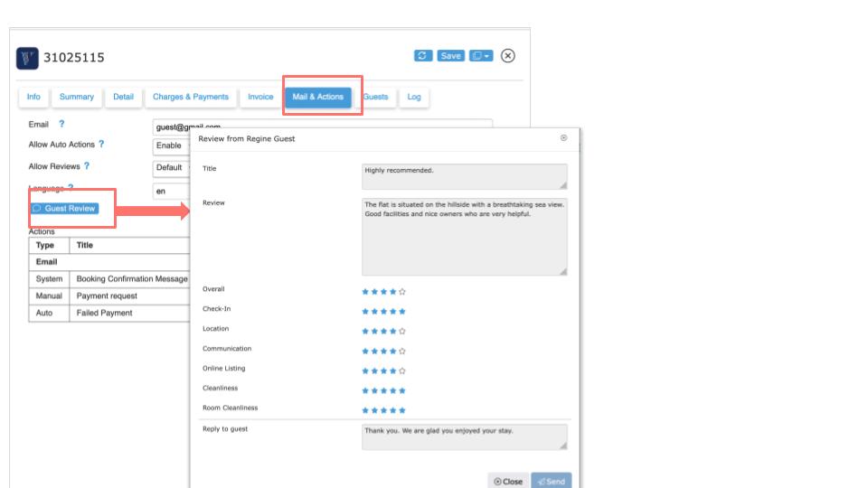Screen dimensions: 868x488
Task: Click the second star of Online Listing rating
Action: [x=374, y=371]
